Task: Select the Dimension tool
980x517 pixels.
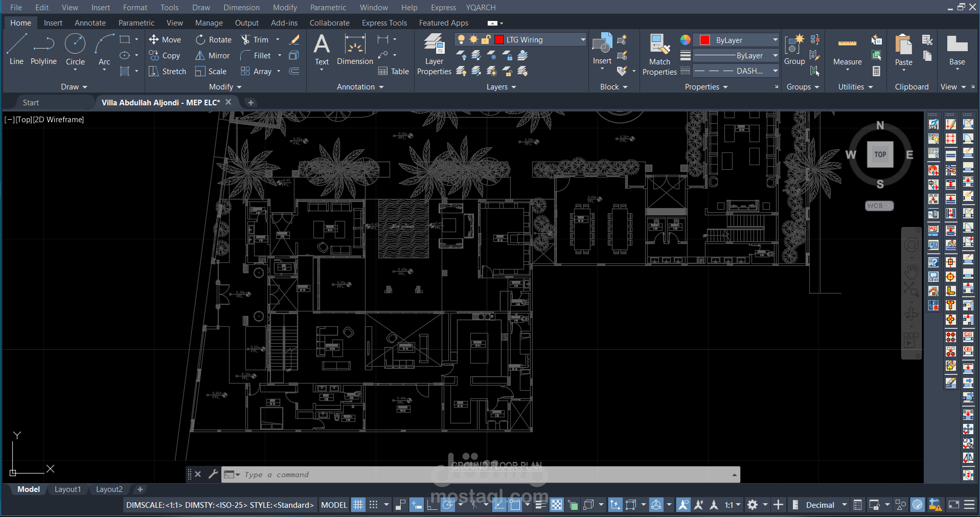Action: click(x=355, y=50)
